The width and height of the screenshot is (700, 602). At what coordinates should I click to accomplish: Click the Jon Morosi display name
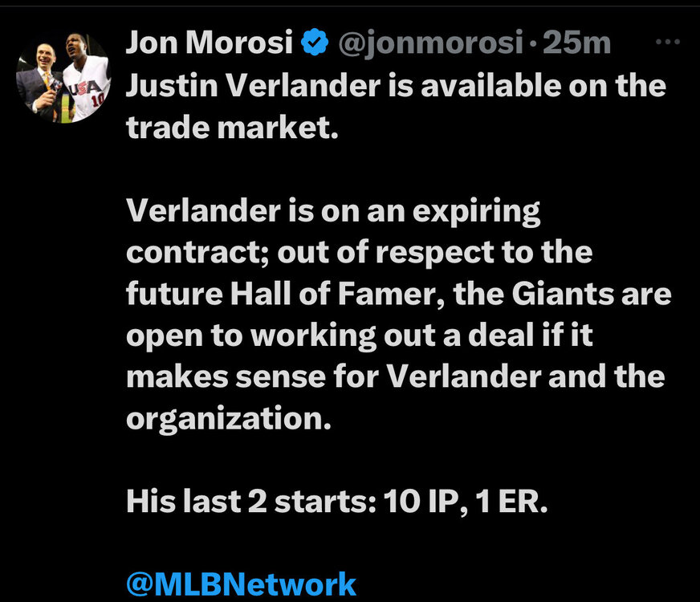tap(209, 43)
